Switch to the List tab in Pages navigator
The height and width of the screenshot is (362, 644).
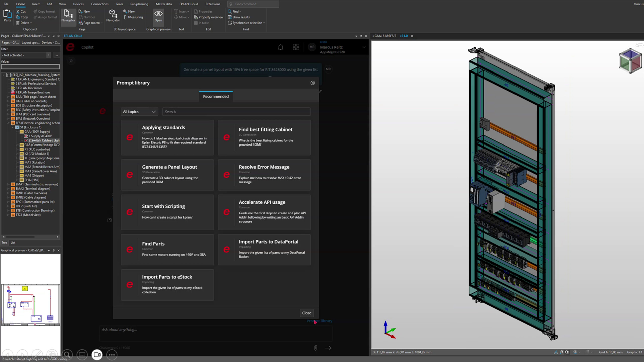13,243
